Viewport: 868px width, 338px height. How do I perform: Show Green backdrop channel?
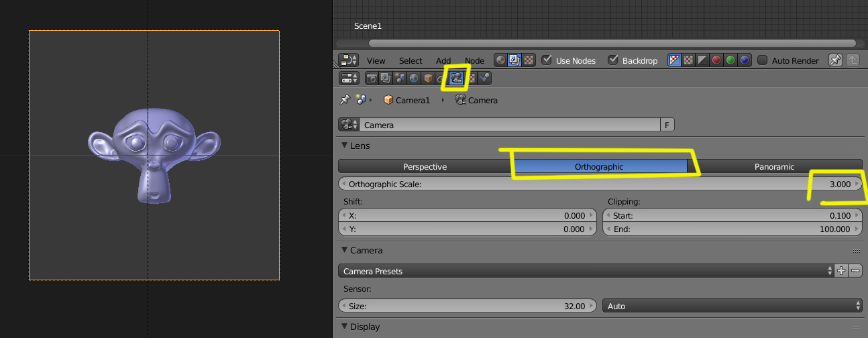(730, 60)
